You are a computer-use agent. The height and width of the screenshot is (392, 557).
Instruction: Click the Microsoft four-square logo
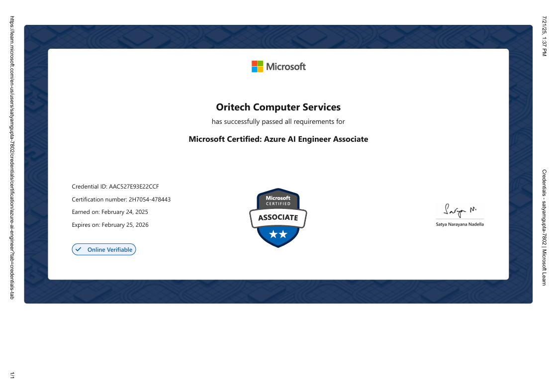click(x=257, y=67)
